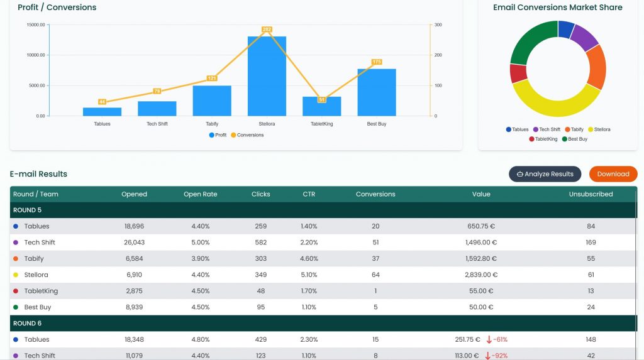This screenshot has height=360, width=644.
Task: Toggle Best Buy in market share legend
Action: coord(575,139)
